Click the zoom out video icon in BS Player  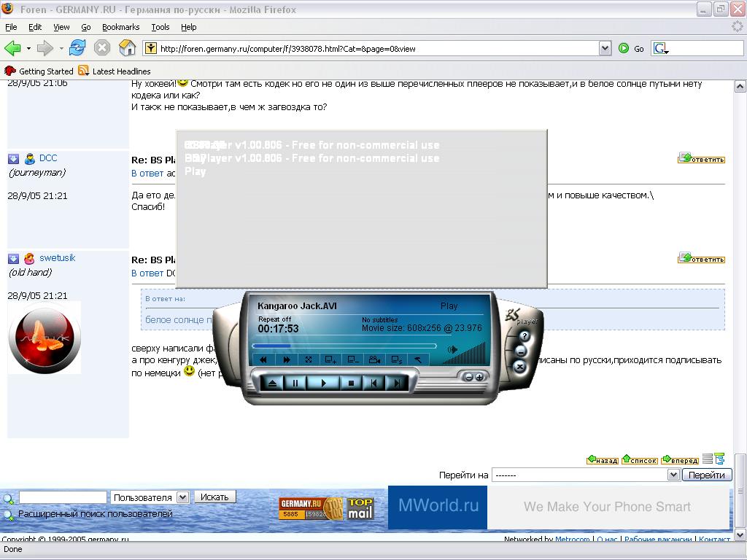pyautogui.click(x=352, y=359)
